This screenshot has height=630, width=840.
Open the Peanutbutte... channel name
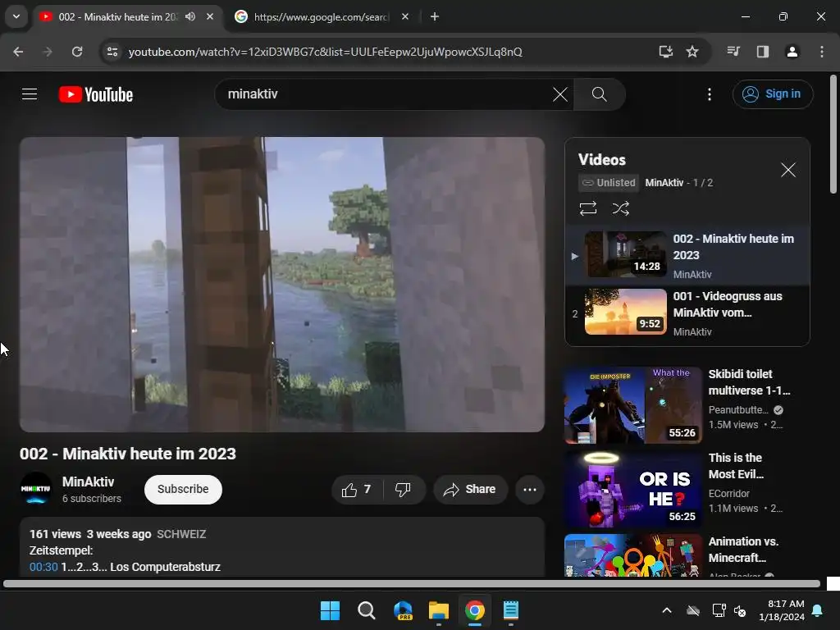coord(738,410)
